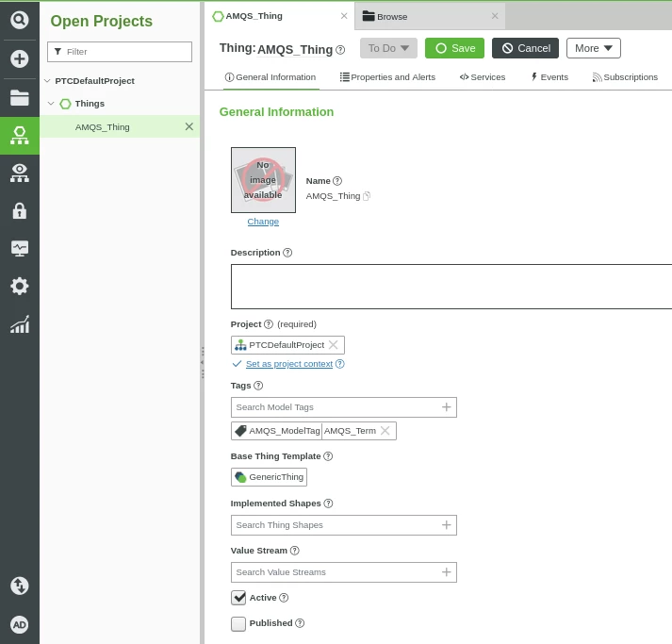Click the help icon beside Project

tap(269, 324)
